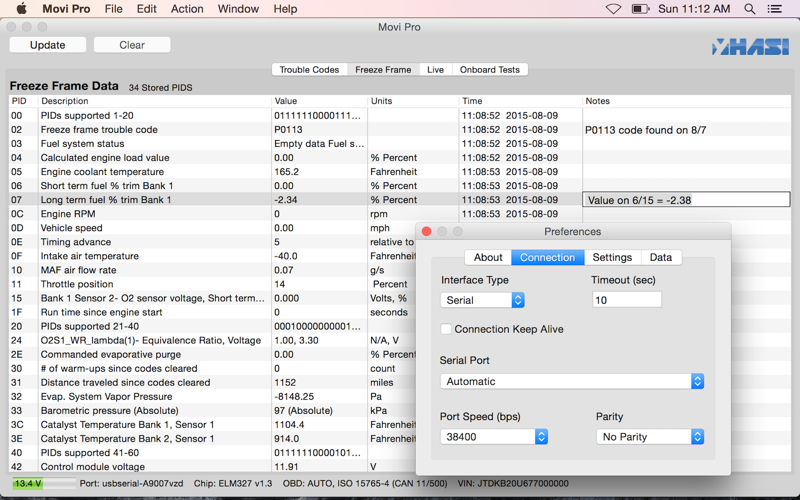The width and height of the screenshot is (800, 500).
Task: Open the File menu
Action: coord(113,9)
